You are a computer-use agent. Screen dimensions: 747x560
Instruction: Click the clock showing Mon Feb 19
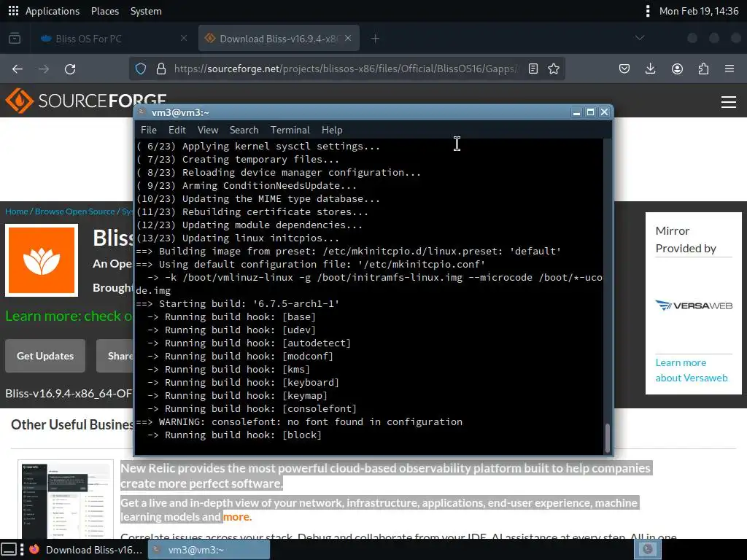click(x=698, y=11)
